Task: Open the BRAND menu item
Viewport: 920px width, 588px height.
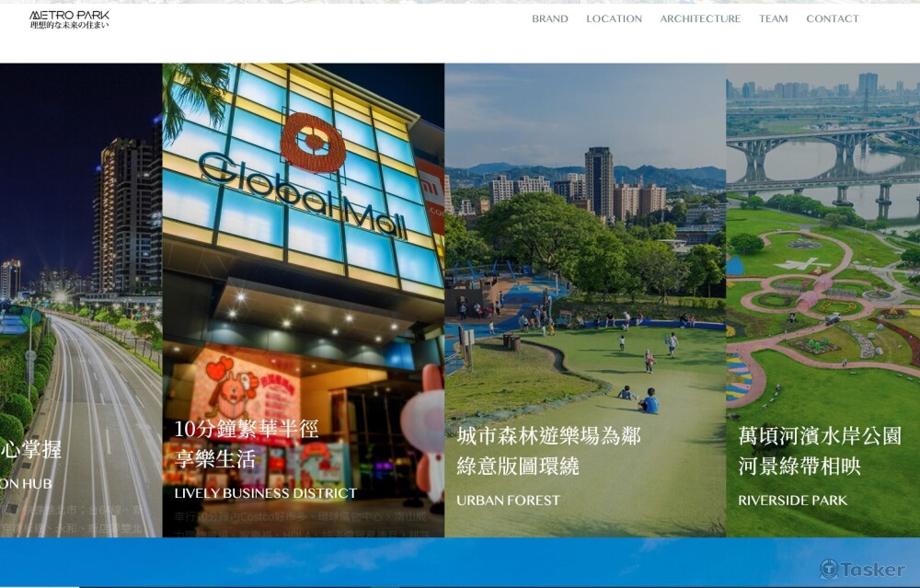Action: [550, 18]
